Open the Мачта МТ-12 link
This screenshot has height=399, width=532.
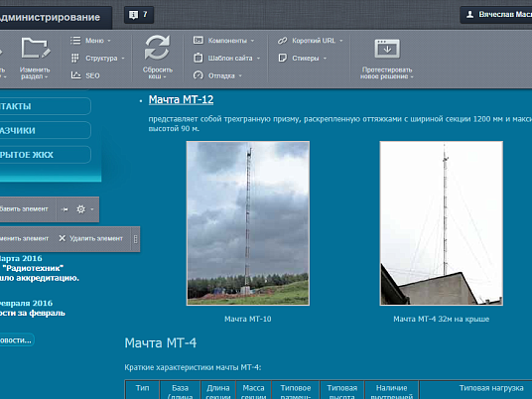[182, 99]
